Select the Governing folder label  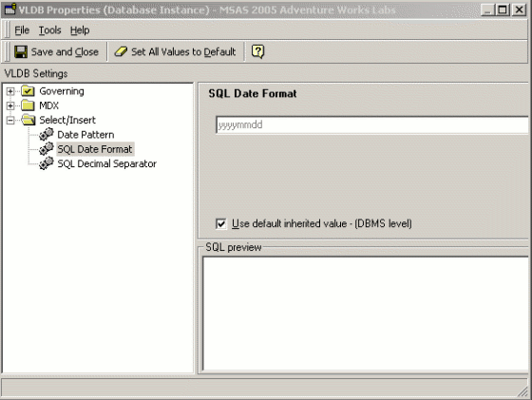tap(62, 91)
